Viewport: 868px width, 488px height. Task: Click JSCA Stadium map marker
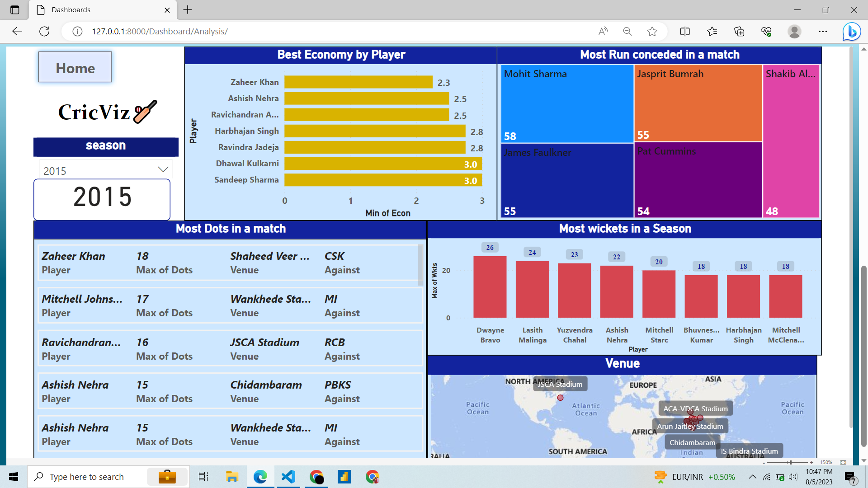[560, 398]
